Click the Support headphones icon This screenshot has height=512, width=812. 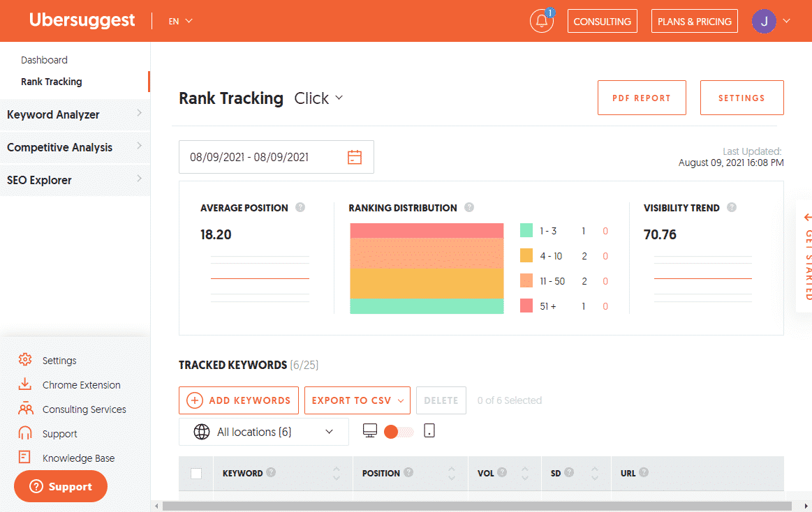25,433
